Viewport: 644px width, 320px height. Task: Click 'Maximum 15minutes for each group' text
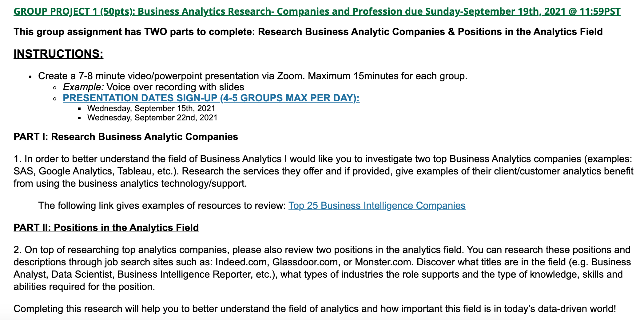[x=388, y=76]
